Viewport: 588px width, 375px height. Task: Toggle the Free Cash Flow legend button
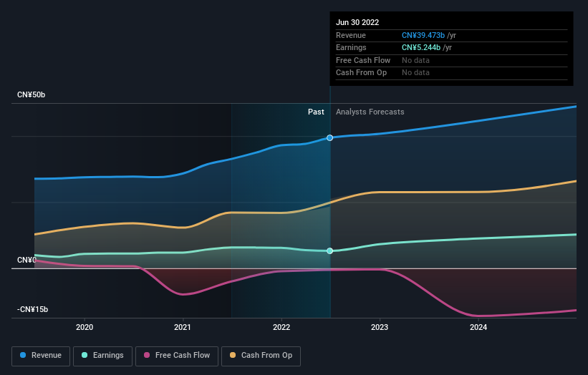point(177,356)
